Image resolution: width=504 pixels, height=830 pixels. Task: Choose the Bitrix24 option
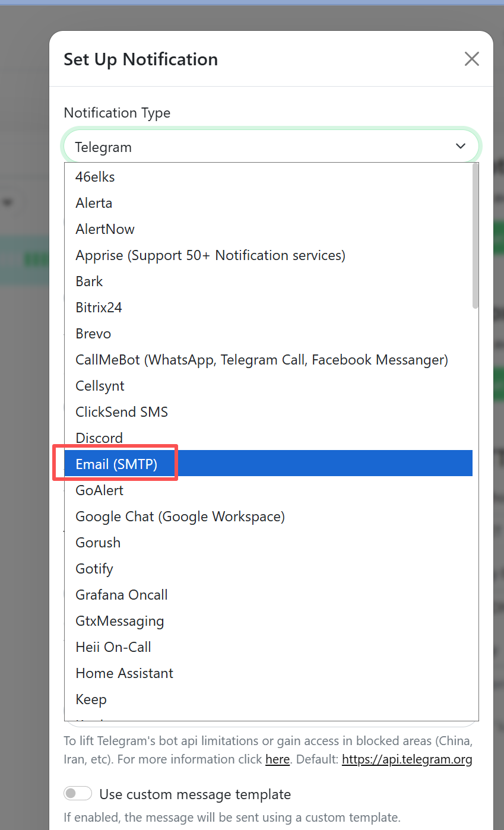[99, 307]
